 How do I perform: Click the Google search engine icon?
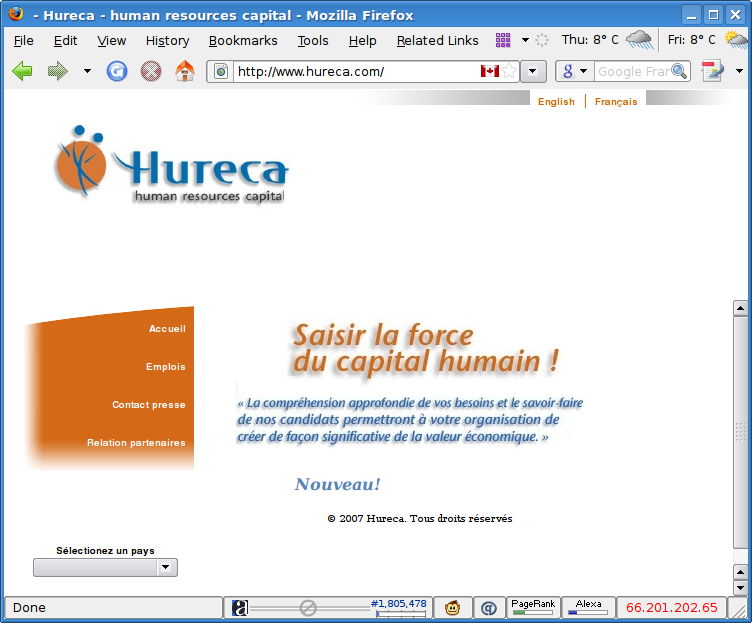click(568, 71)
